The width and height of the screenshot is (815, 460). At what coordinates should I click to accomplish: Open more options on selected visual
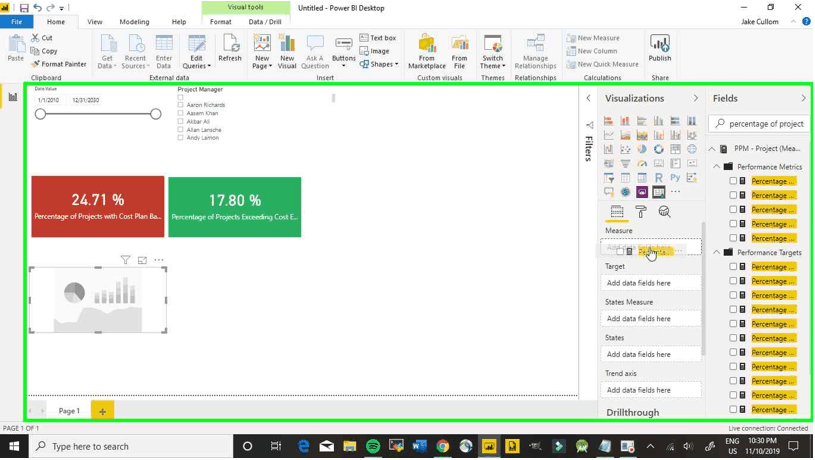pos(159,260)
